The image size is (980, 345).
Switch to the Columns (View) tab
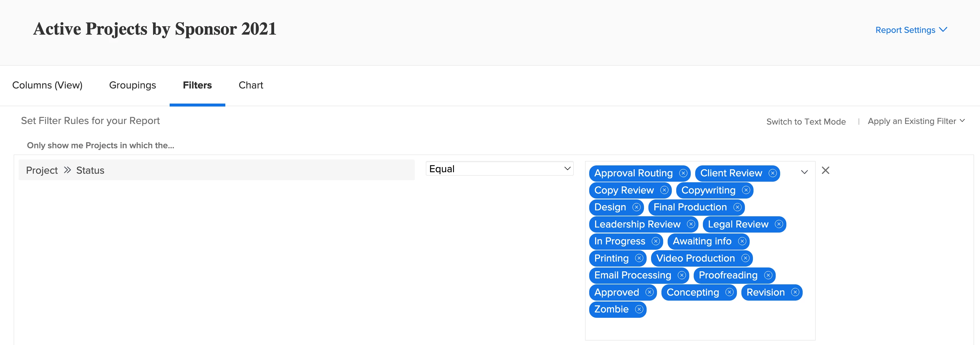coord(47,85)
